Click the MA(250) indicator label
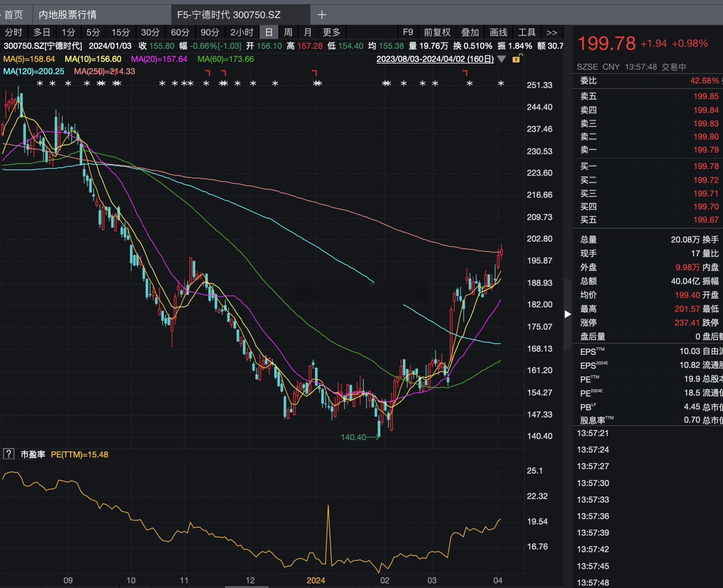 [x=104, y=72]
